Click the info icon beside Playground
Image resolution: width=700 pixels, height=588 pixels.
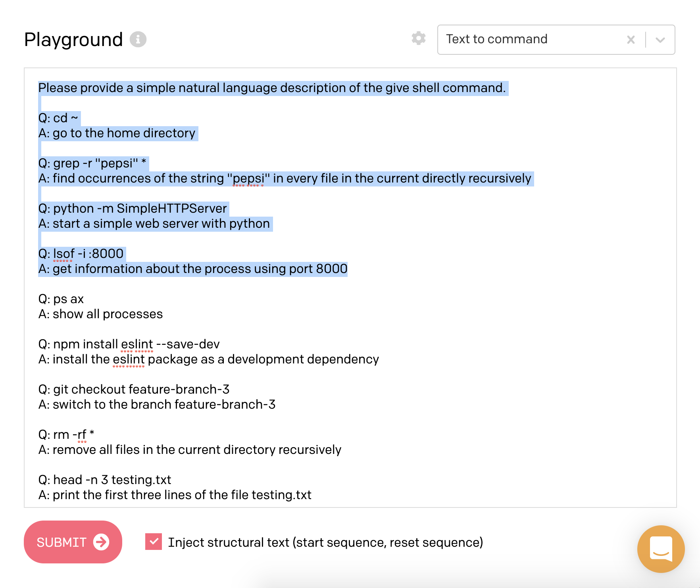(138, 39)
